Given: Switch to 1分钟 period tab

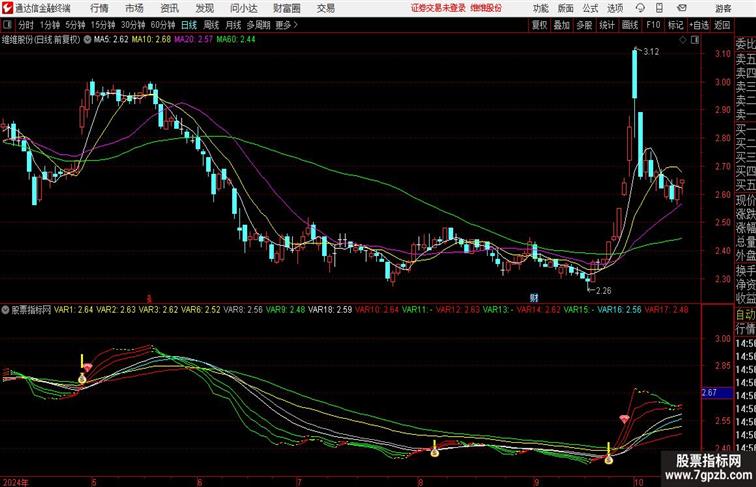Looking at the screenshot, I should pyautogui.click(x=50, y=25).
